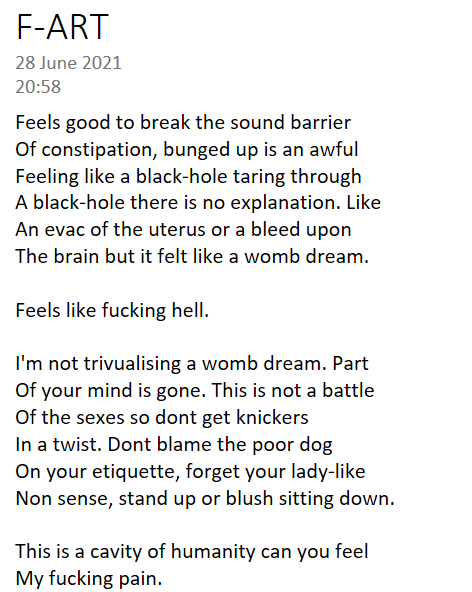Viewport: 472px width, 592px height.
Task: Click the line 'Feels good to break the sound barrier'
Action: pos(183,123)
